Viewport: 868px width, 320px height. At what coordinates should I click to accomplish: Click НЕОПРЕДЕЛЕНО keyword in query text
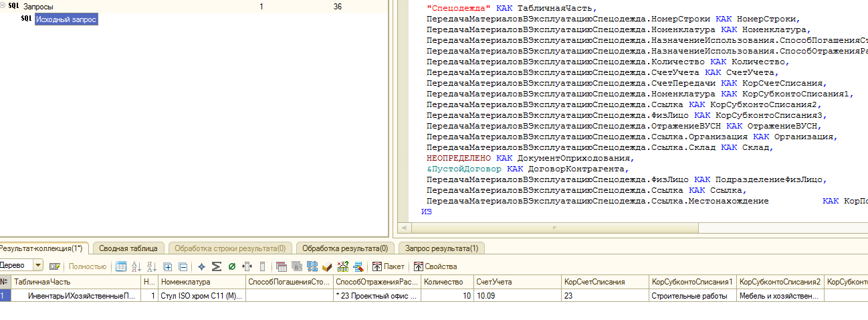pyautogui.click(x=459, y=158)
